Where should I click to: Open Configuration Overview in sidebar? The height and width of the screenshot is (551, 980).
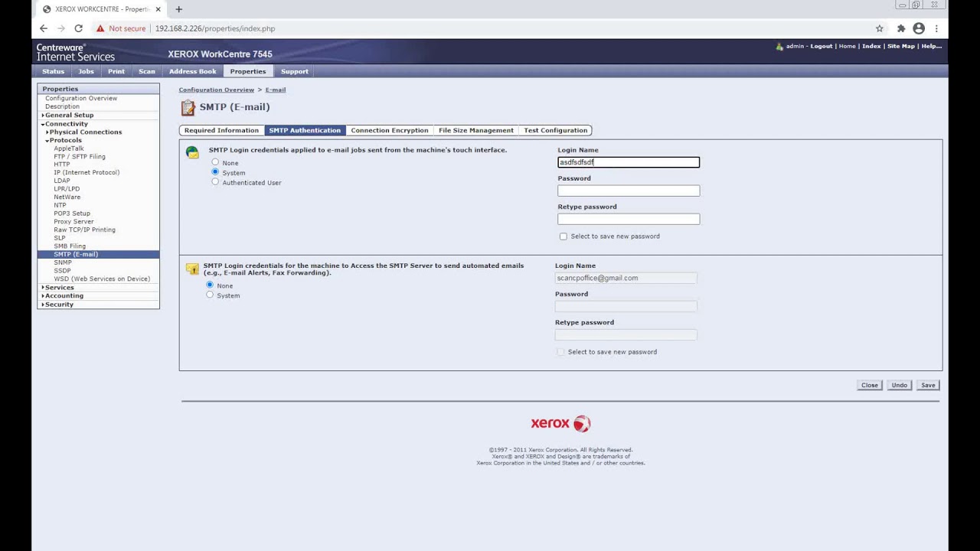pos(81,98)
